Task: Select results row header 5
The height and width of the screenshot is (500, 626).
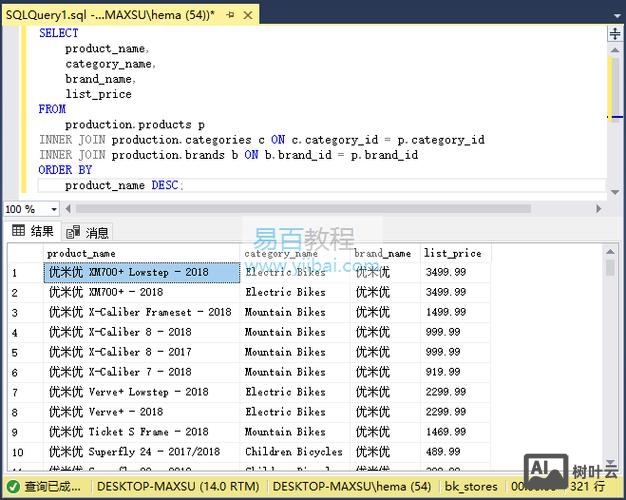Action: click(25, 353)
